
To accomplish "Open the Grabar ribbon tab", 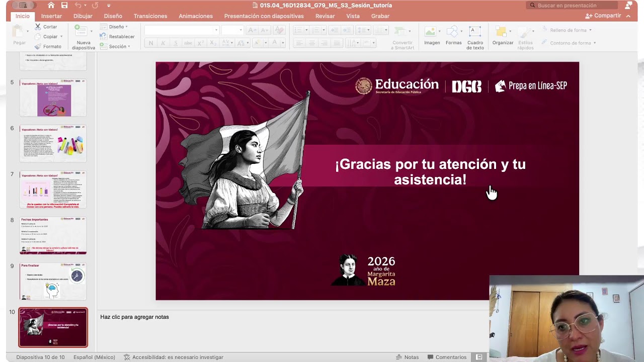I will (380, 16).
